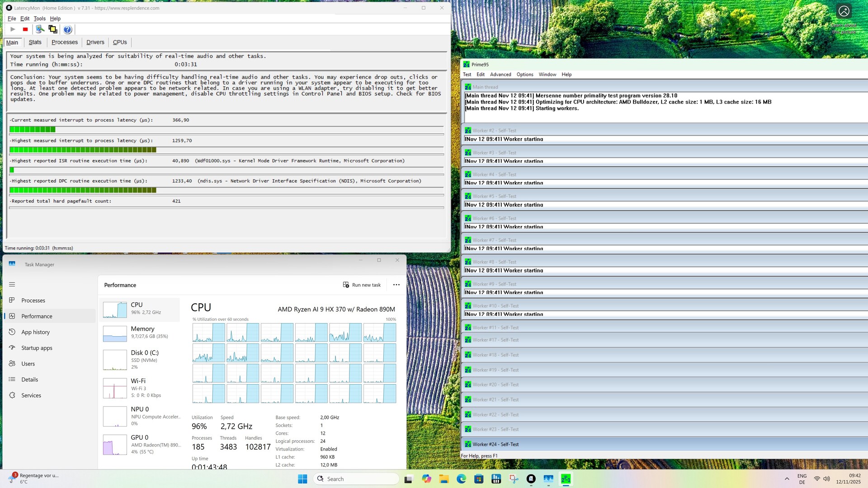
Task: Select the Memory performance graph entry
Action: coord(139,333)
